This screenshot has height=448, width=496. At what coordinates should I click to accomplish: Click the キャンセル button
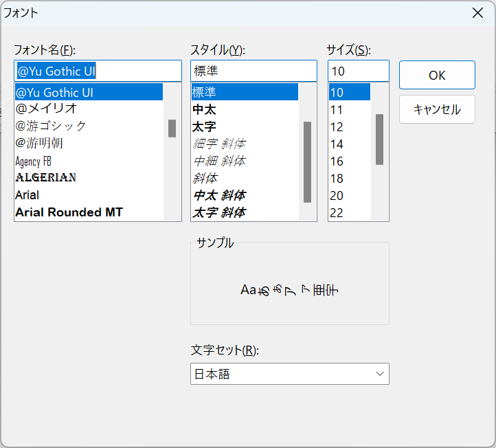click(x=437, y=109)
